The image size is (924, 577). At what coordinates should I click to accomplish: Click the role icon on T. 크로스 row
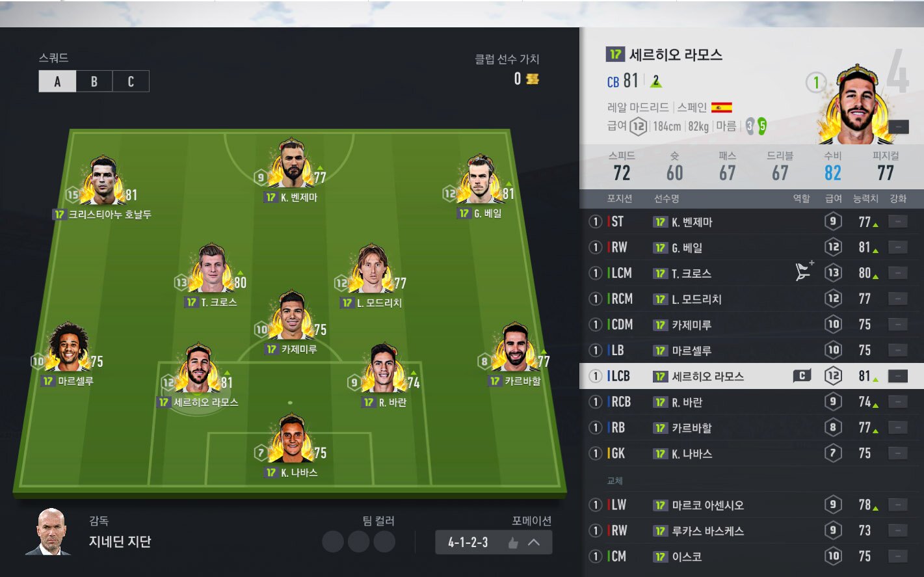point(805,271)
